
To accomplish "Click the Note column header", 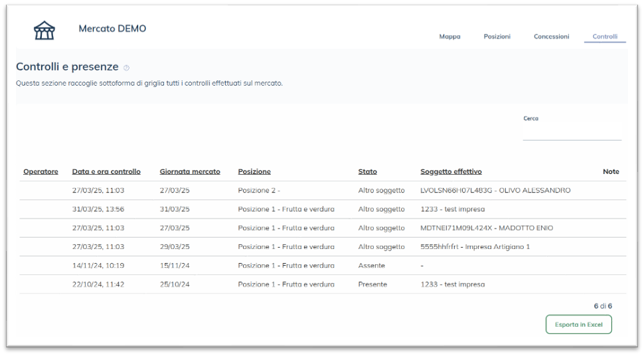I will (x=610, y=171).
